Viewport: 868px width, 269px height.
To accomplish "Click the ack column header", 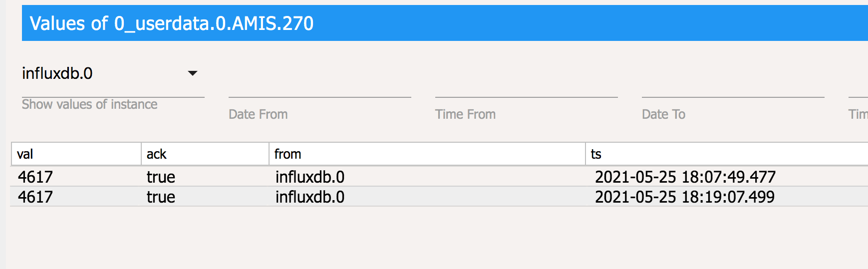I will pos(156,154).
